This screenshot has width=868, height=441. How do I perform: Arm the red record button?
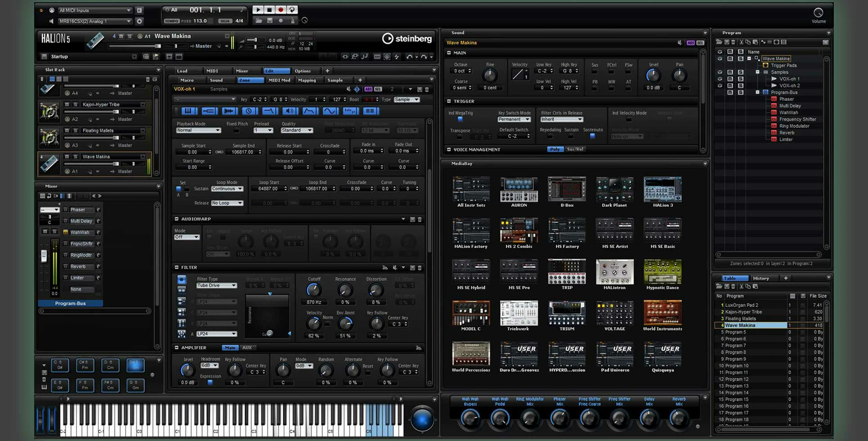click(x=281, y=9)
